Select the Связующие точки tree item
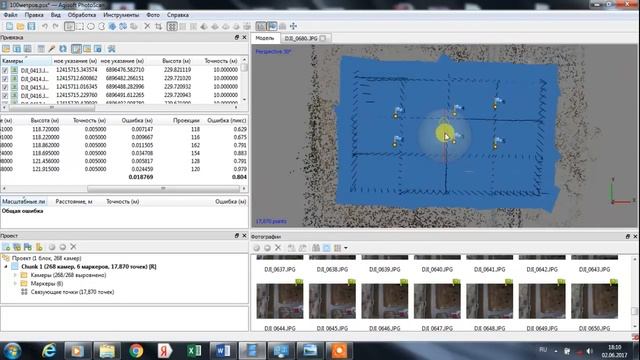 [x=72, y=292]
